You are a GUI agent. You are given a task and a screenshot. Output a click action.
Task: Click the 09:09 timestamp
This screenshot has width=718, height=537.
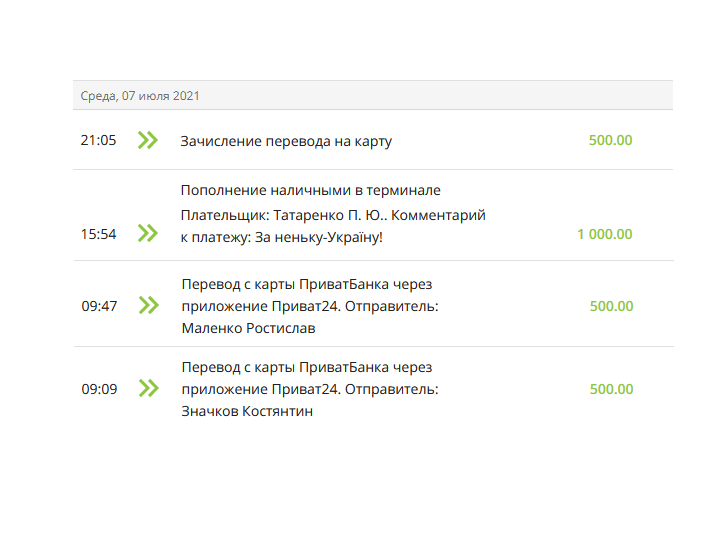pyautogui.click(x=99, y=389)
